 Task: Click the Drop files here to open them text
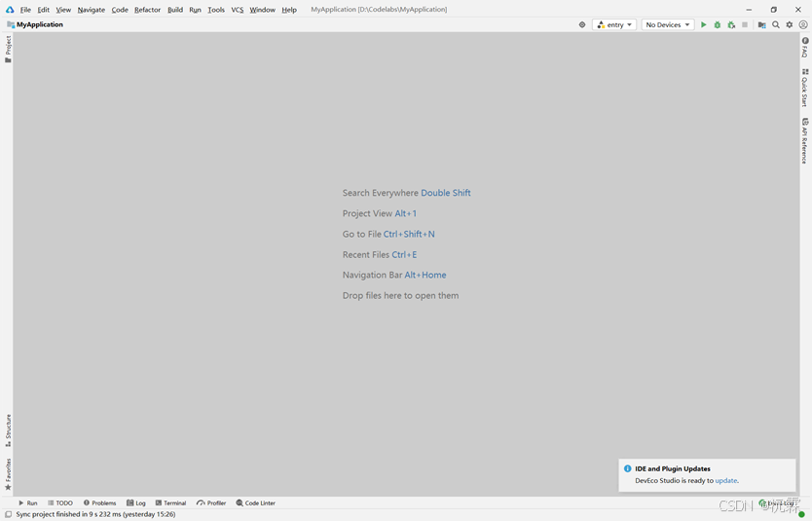tap(400, 296)
